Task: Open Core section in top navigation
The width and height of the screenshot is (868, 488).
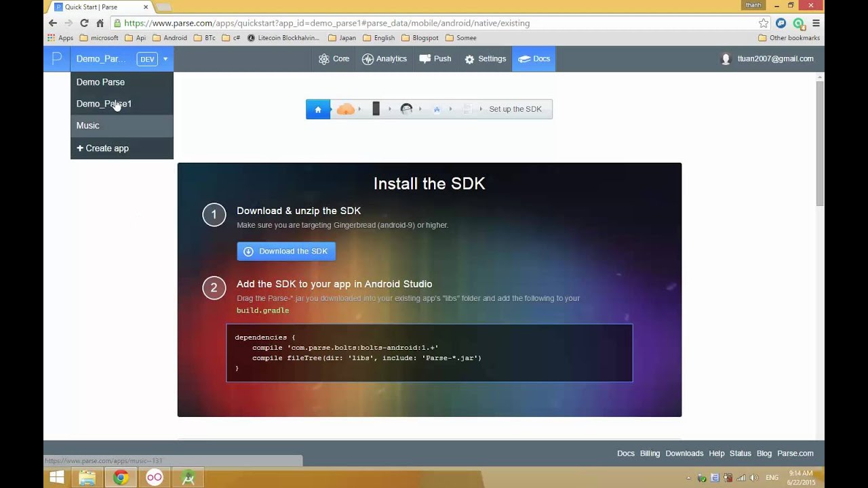Action: click(x=334, y=59)
